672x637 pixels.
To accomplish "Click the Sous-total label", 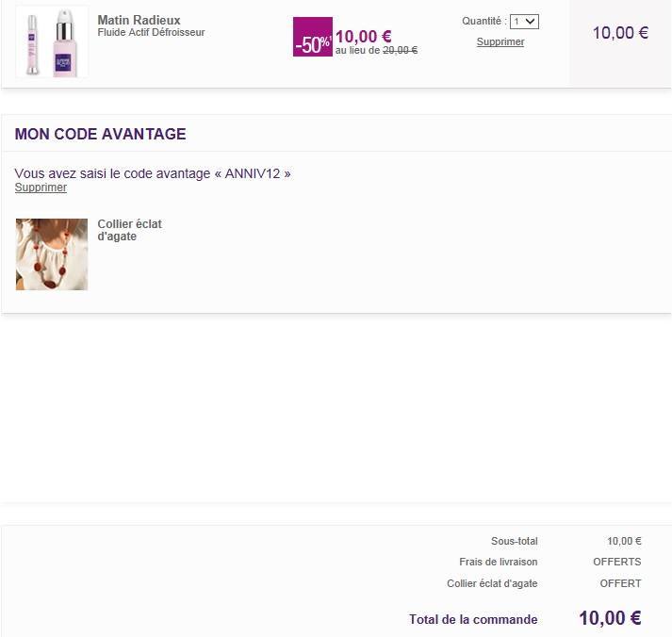I will [x=514, y=541].
